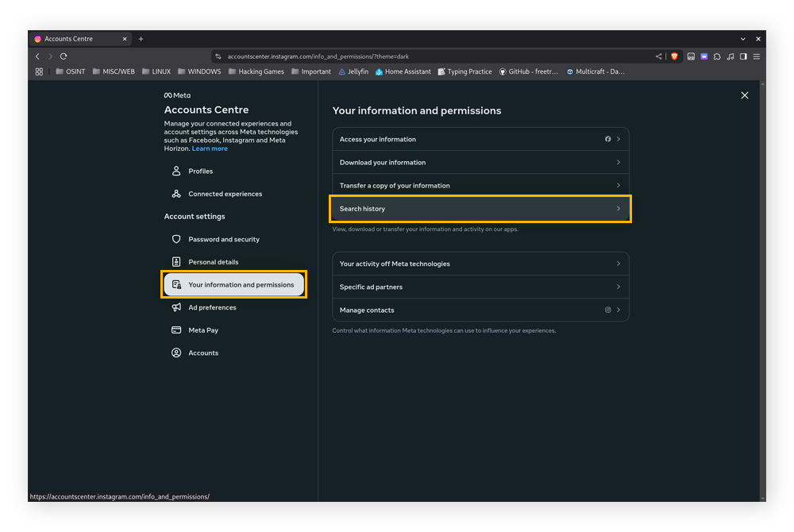The height and width of the screenshot is (532, 794).
Task: Click chevron on Your activity off Meta row
Action: click(x=619, y=264)
